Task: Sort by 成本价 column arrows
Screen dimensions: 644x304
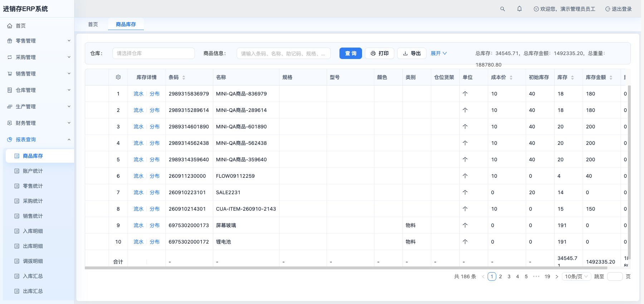Action: pyautogui.click(x=511, y=78)
